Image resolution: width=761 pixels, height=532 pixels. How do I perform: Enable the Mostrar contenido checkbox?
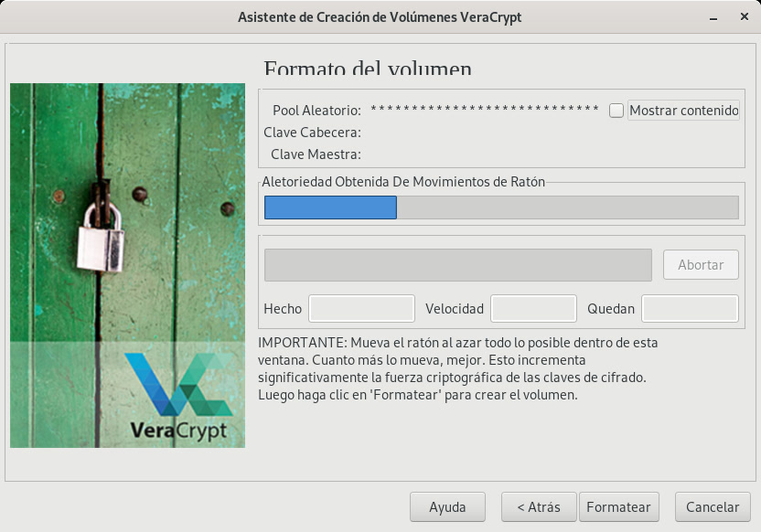[x=616, y=111]
